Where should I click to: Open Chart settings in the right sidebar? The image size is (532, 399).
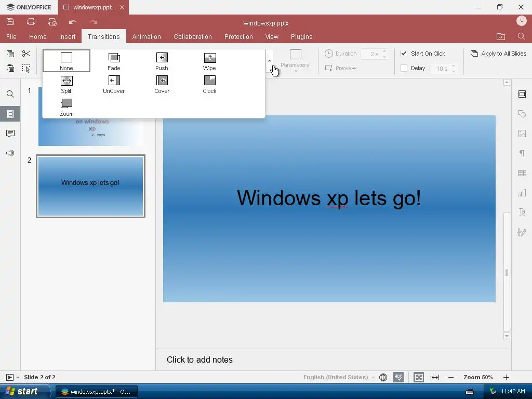[x=522, y=193]
